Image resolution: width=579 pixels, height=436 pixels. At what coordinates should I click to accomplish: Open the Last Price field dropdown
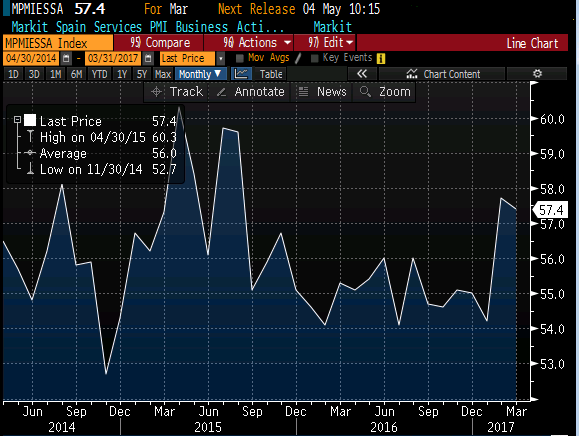point(220,58)
